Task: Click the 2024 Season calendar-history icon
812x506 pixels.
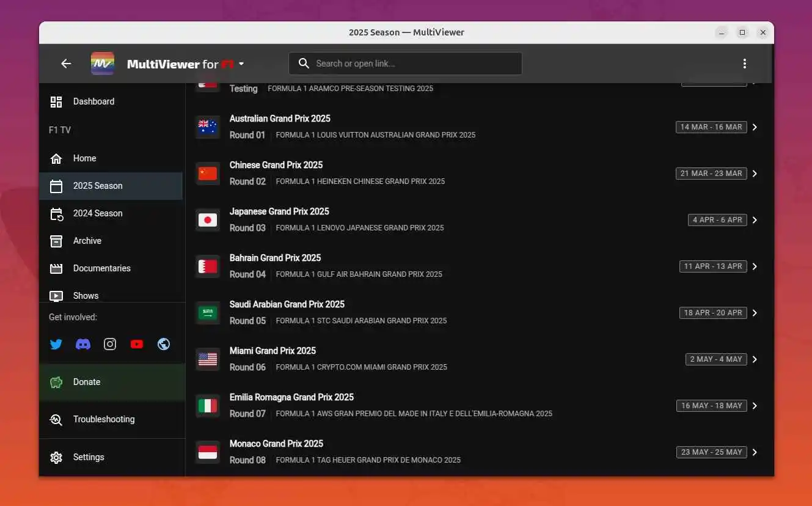Action: coord(56,214)
